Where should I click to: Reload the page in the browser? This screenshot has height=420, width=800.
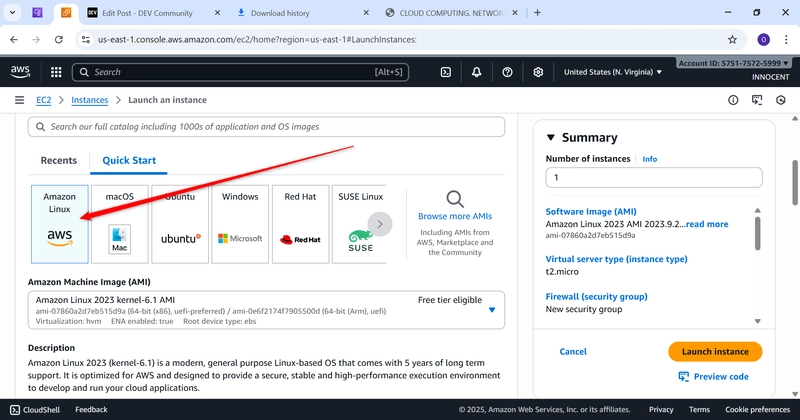click(59, 39)
